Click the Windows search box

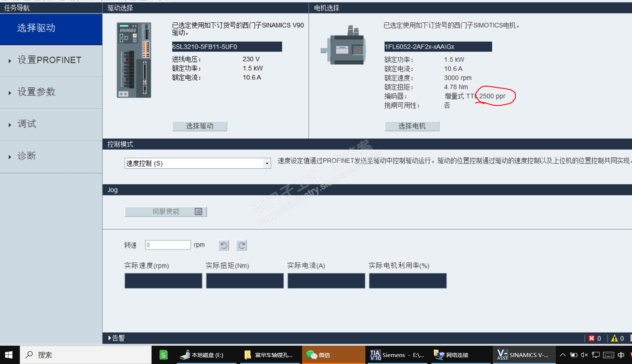click(85, 355)
